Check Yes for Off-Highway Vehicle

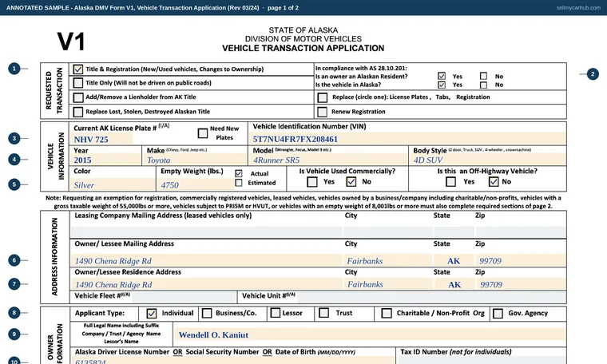point(450,181)
